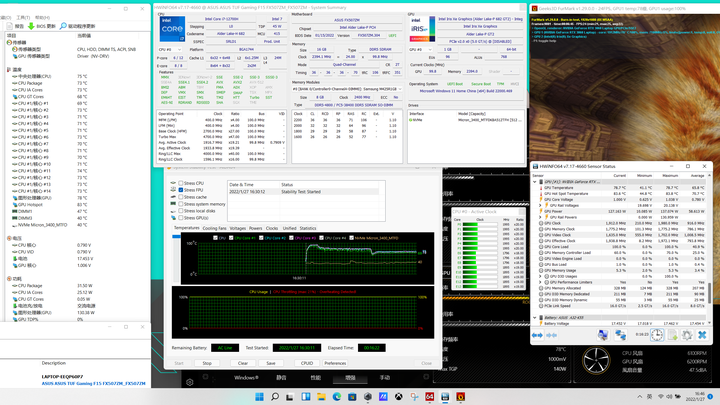This screenshot has height=405, width=720.
Task: Collapse the GPU NVIDIA GeForce RTX sensor group
Action: click(534, 182)
